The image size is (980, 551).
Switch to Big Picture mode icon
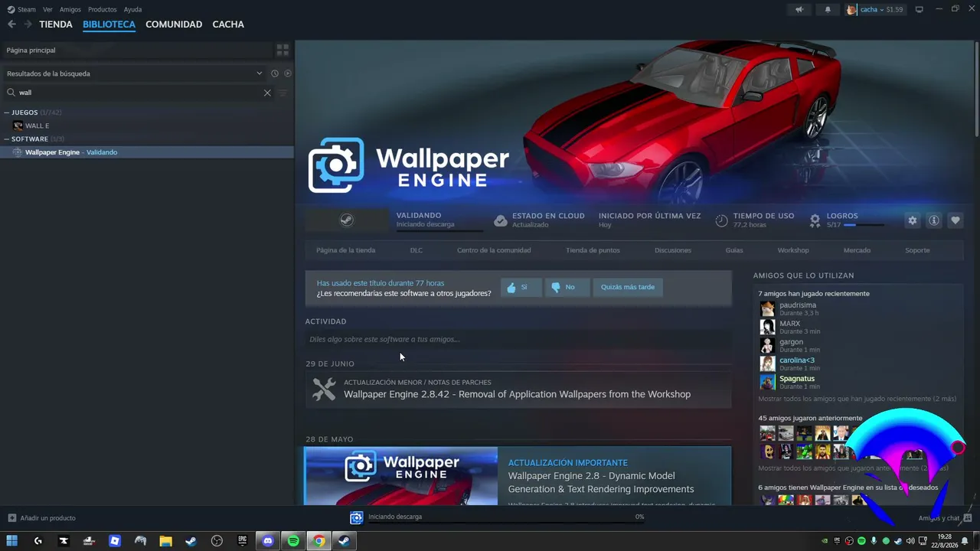[x=920, y=9]
